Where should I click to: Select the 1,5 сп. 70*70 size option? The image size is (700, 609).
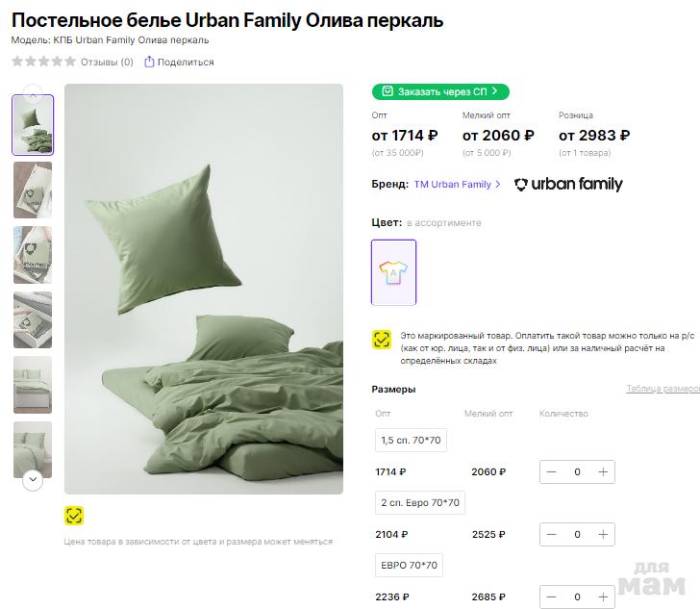click(x=411, y=441)
